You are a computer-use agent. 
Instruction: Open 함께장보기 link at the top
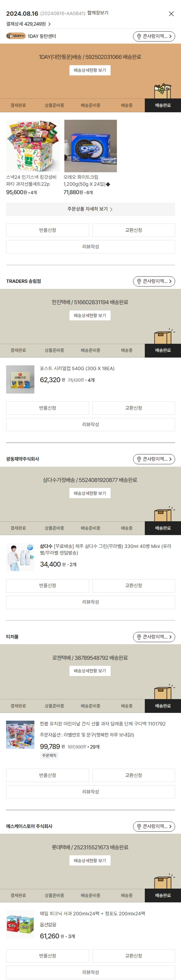point(97,13)
